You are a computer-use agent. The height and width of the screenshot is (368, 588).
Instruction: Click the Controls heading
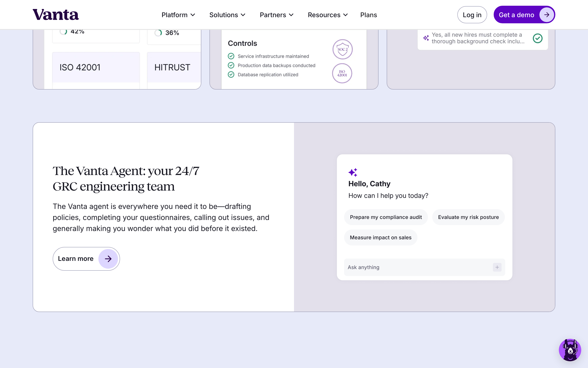coord(242,43)
